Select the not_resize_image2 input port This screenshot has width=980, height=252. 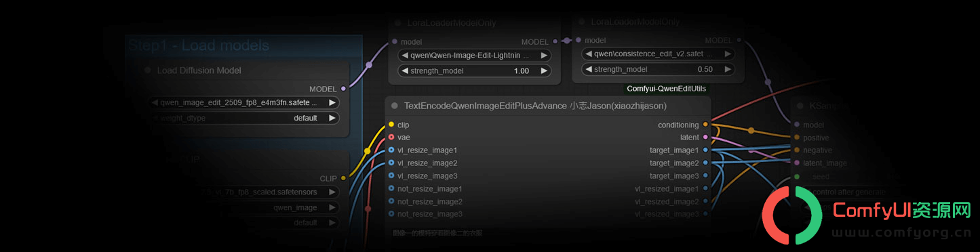click(x=391, y=201)
